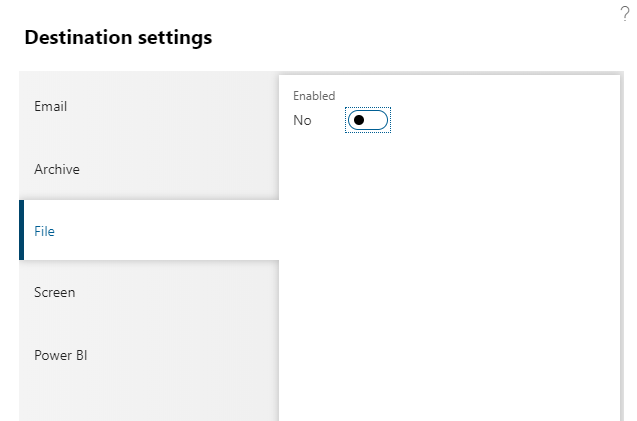Viewport: 637px width, 421px height.
Task: Pick Archive from the left-hand list
Action: click(x=57, y=169)
